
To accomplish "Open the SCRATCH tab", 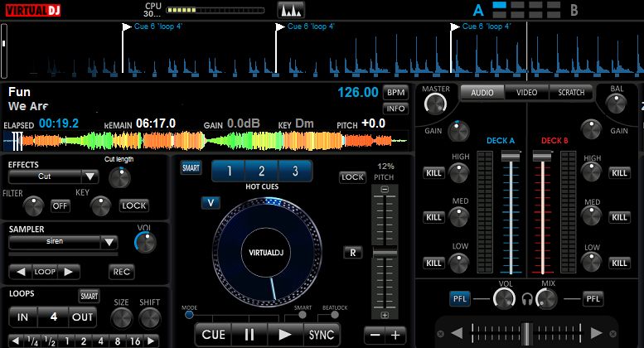I will [571, 93].
